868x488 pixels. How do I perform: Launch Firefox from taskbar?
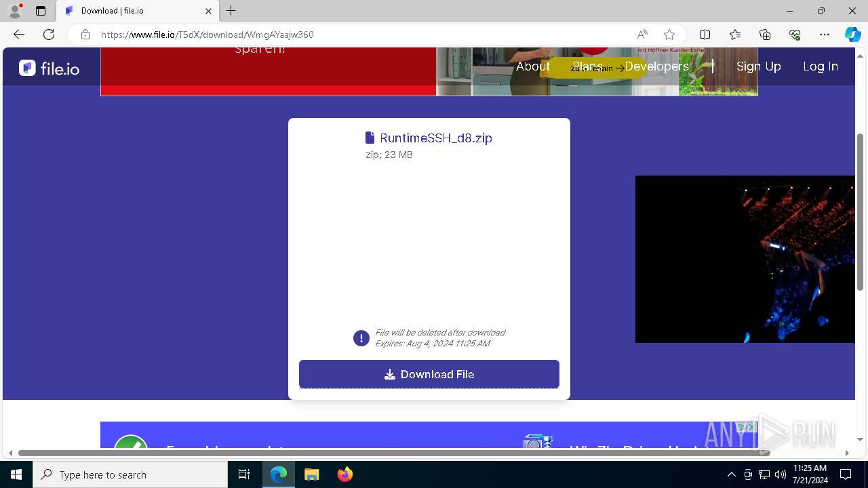344,474
